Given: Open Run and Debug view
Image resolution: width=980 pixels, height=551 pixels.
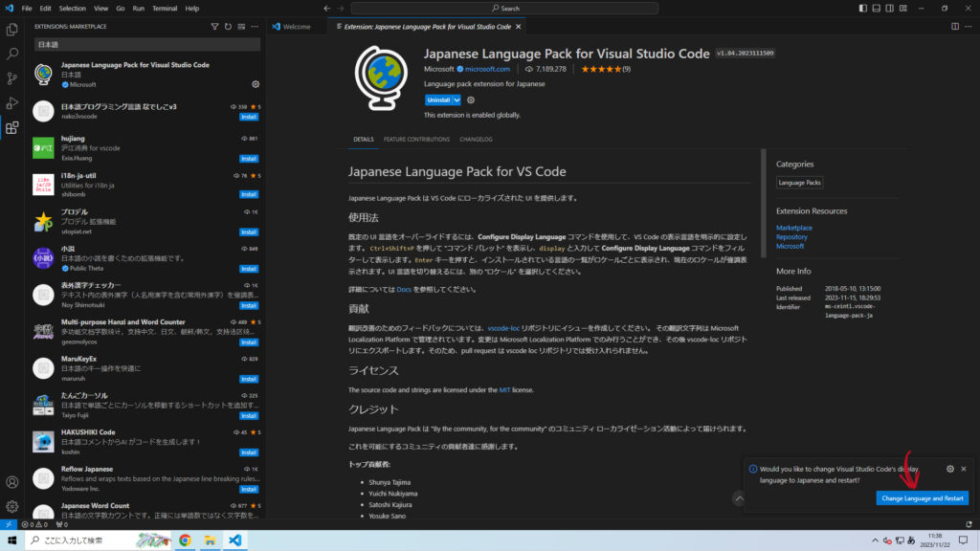Looking at the screenshot, I should click(x=11, y=103).
